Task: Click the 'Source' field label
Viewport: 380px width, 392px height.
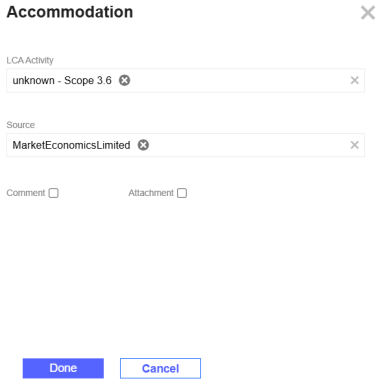Action: point(21,125)
